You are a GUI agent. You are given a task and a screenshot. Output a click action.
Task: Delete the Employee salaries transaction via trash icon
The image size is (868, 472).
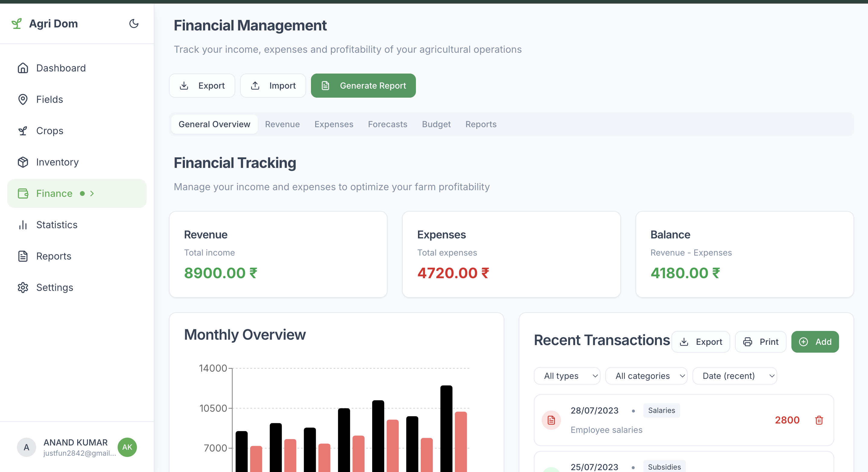pyautogui.click(x=819, y=420)
